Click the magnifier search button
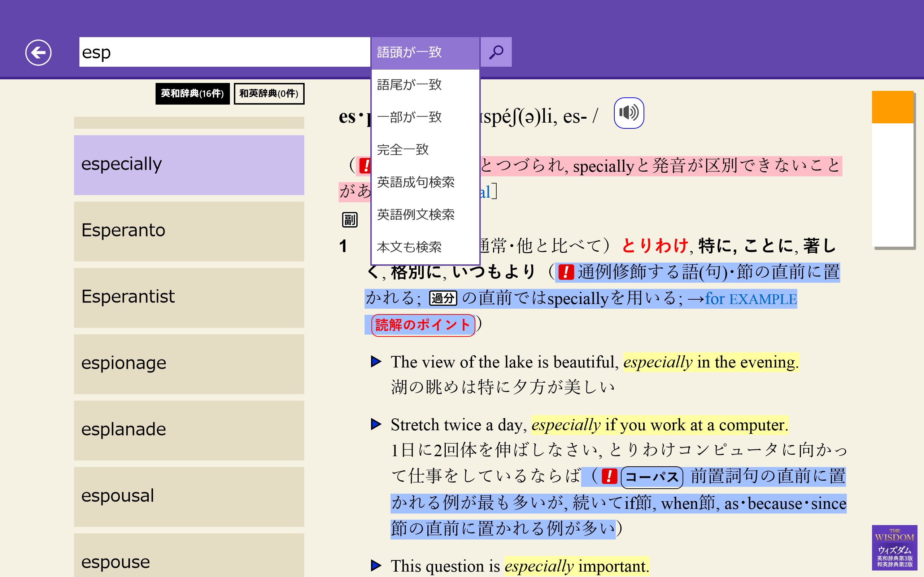Image resolution: width=924 pixels, height=577 pixels. [496, 52]
